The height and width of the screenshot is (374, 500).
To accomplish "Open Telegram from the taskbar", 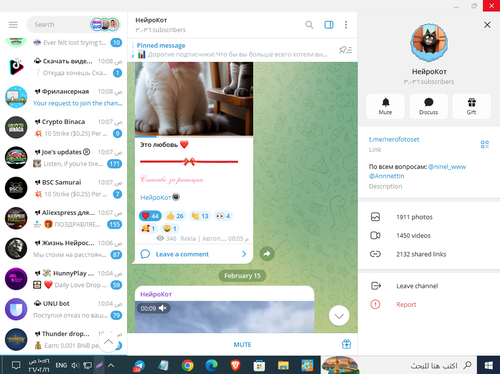I will pos(140,366).
